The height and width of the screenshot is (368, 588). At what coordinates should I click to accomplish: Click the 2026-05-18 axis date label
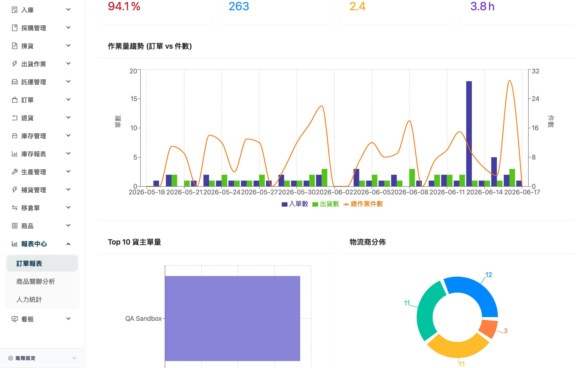point(147,192)
